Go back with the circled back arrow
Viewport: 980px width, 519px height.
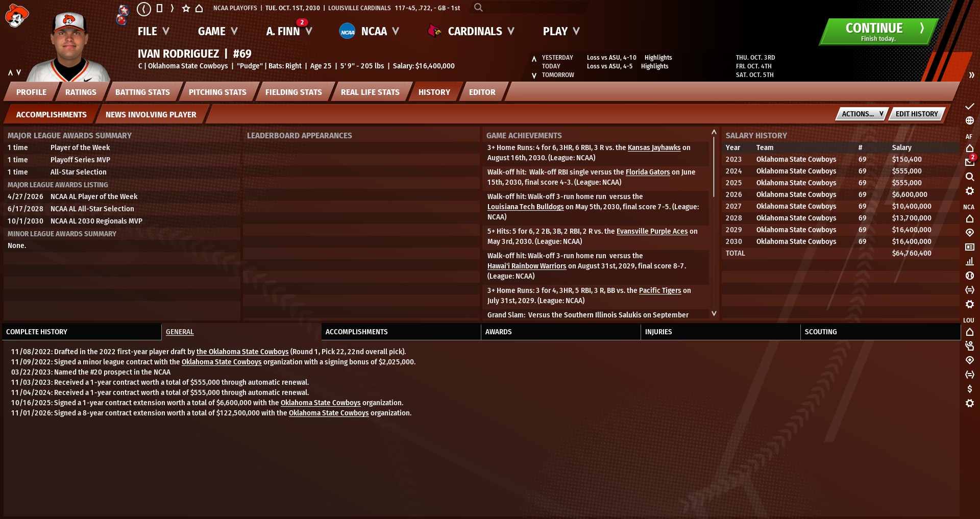coord(144,9)
